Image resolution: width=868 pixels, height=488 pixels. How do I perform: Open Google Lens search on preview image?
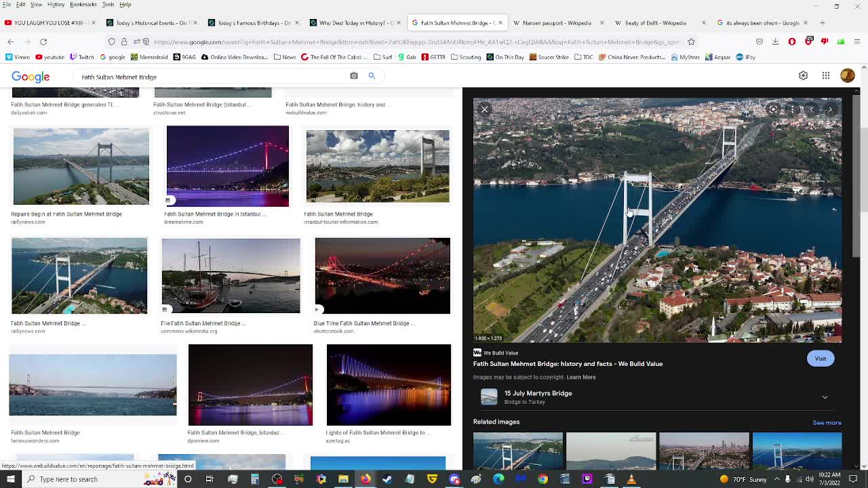(x=773, y=109)
